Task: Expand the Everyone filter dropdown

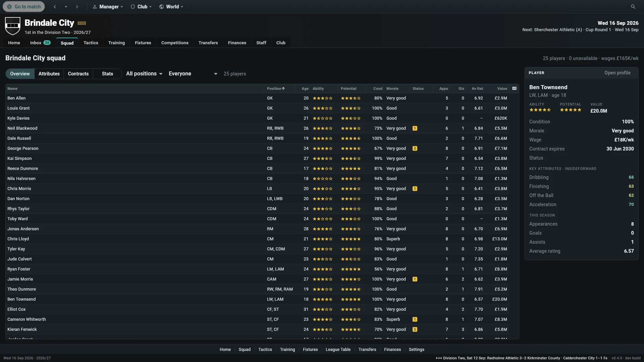Action: pyautogui.click(x=193, y=74)
